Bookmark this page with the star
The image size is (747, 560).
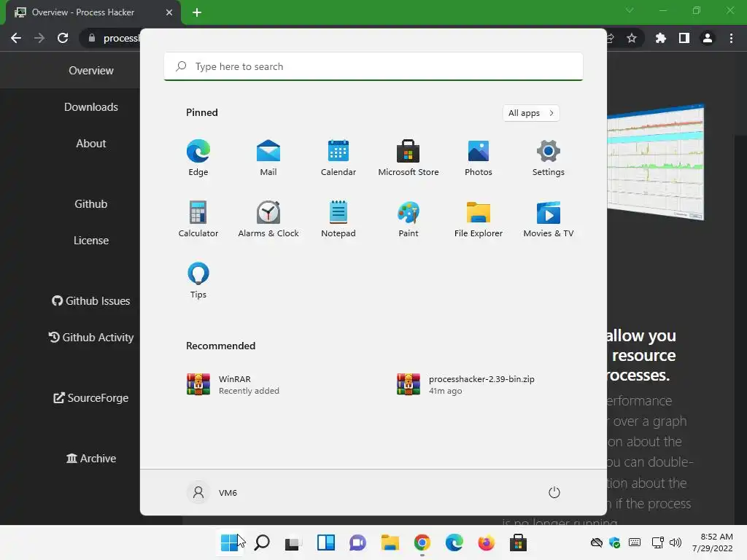click(x=632, y=38)
